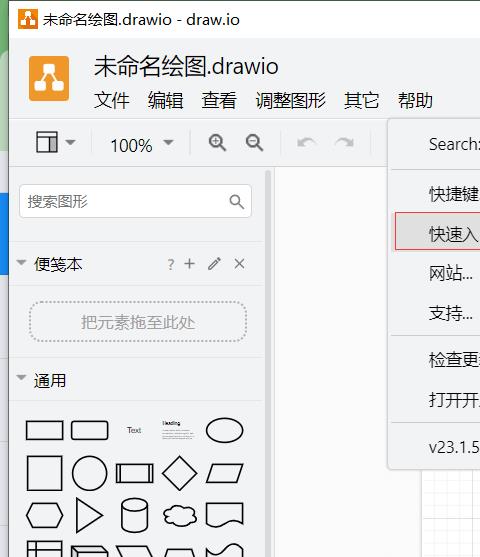This screenshot has width=480, height=557.
Task: Select the Heading text block shape
Action: (178, 430)
